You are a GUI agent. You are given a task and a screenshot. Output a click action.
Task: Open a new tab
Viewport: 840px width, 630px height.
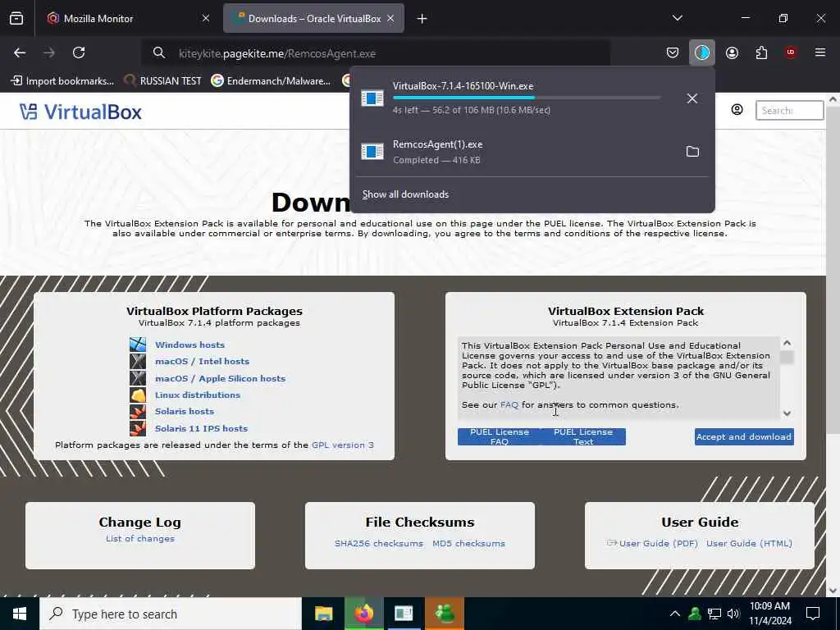422,19
